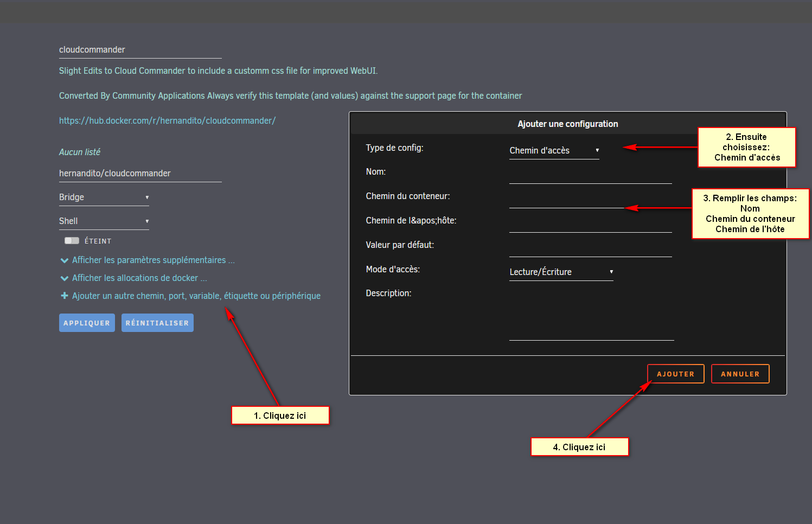
Task: Click the container name field 'cloudcommander'
Action: coord(140,50)
